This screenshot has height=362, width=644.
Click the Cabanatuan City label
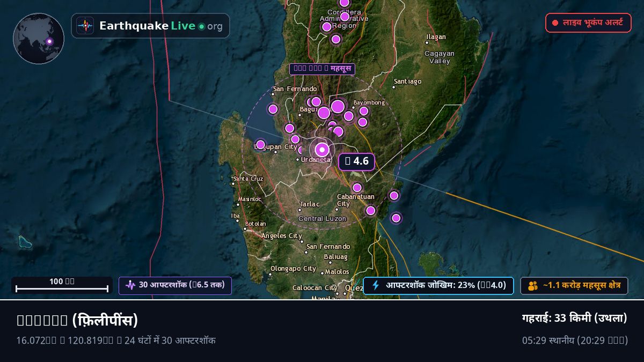[355, 200]
